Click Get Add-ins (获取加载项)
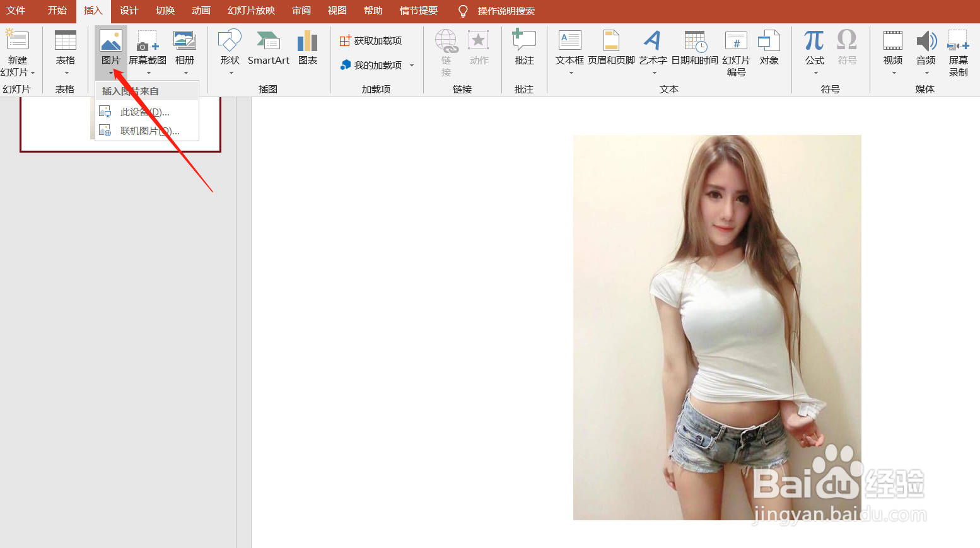Image resolution: width=980 pixels, height=548 pixels. tap(371, 41)
